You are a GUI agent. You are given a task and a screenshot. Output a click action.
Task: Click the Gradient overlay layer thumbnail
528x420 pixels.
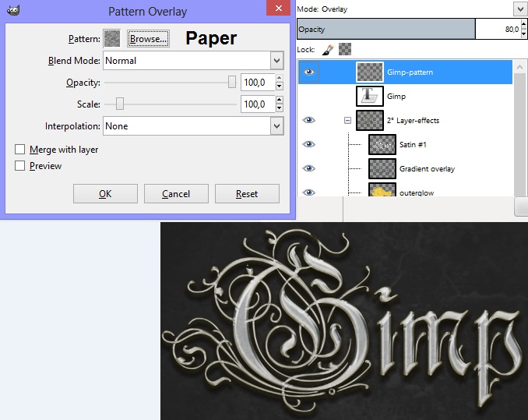[x=382, y=168]
